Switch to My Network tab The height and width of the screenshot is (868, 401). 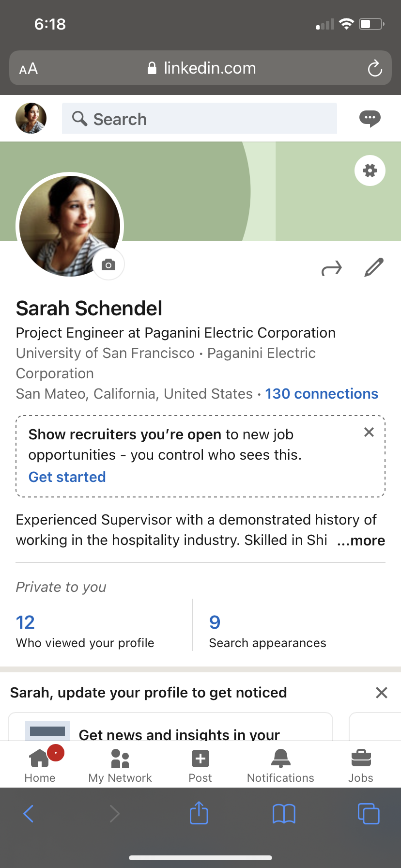[120, 765]
